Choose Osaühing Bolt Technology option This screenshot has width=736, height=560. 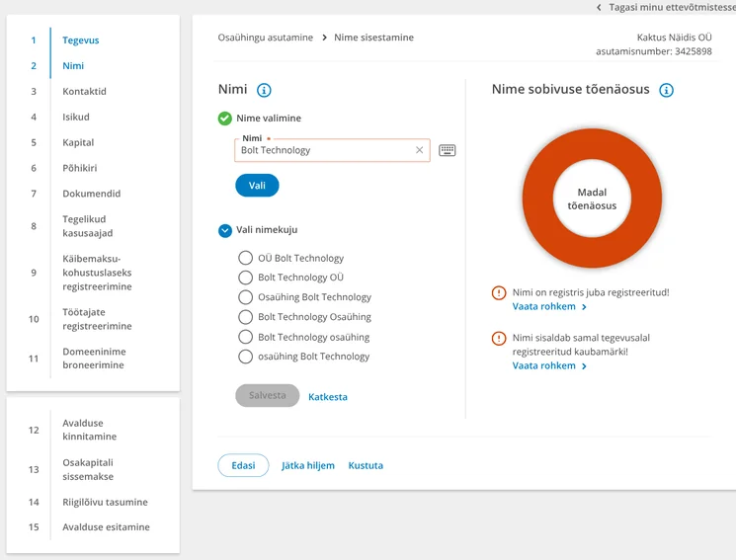pos(245,297)
